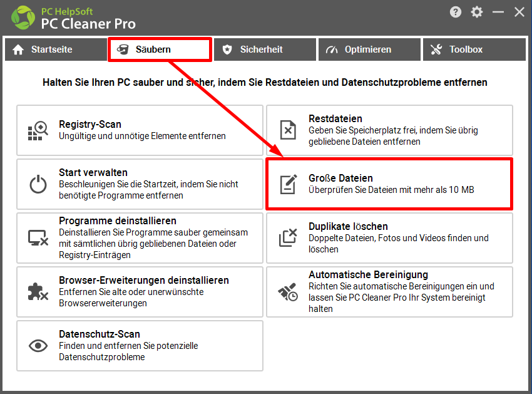Click 'Ungültige und unnötige Elemente entfernen' description
This screenshot has height=394, width=532.
142,136
